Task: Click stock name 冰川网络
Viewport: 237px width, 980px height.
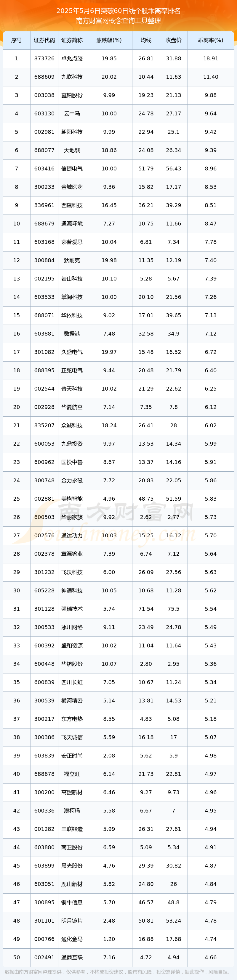Action: coord(72,627)
